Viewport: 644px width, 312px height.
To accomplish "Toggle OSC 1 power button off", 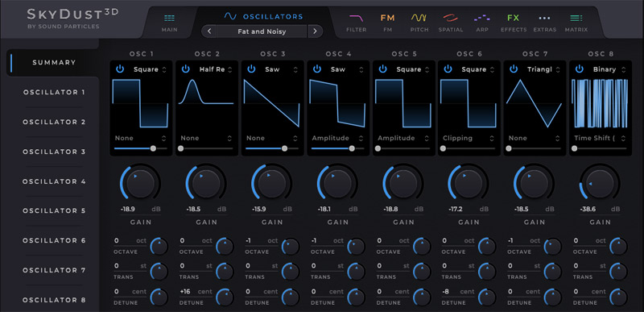I will pos(119,69).
